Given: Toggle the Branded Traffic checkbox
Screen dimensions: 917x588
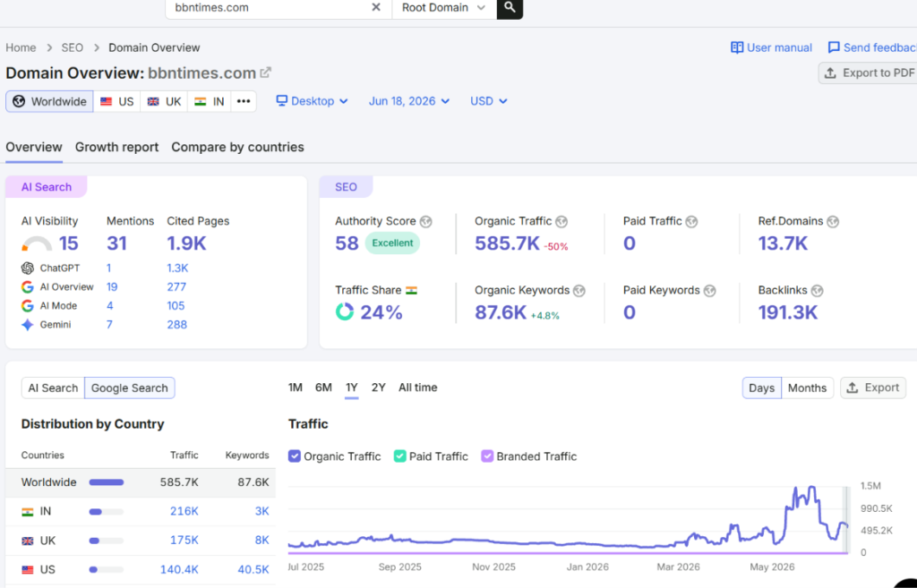Looking at the screenshot, I should [x=487, y=456].
